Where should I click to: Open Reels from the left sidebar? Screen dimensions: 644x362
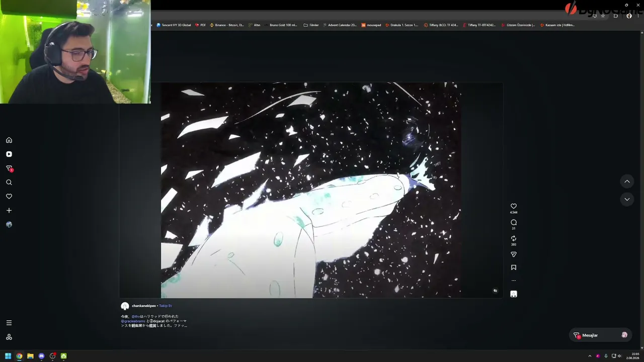(9, 154)
